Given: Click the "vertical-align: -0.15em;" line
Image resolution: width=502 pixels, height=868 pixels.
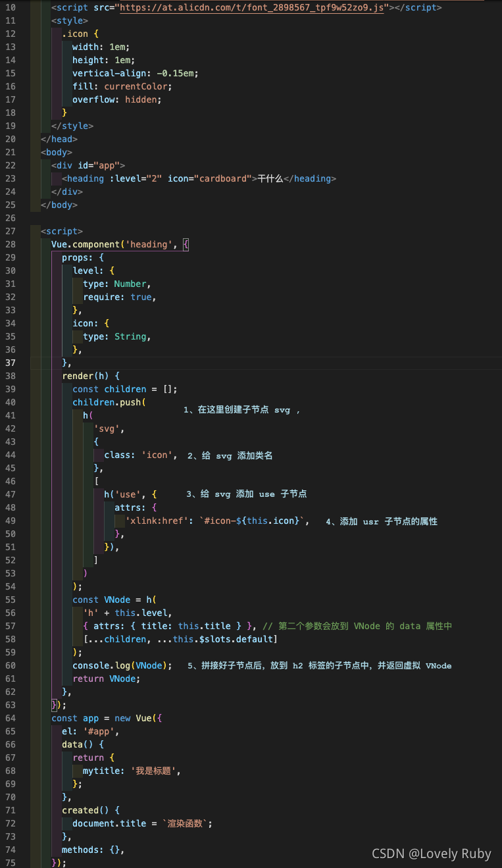Looking at the screenshot, I should [x=136, y=73].
